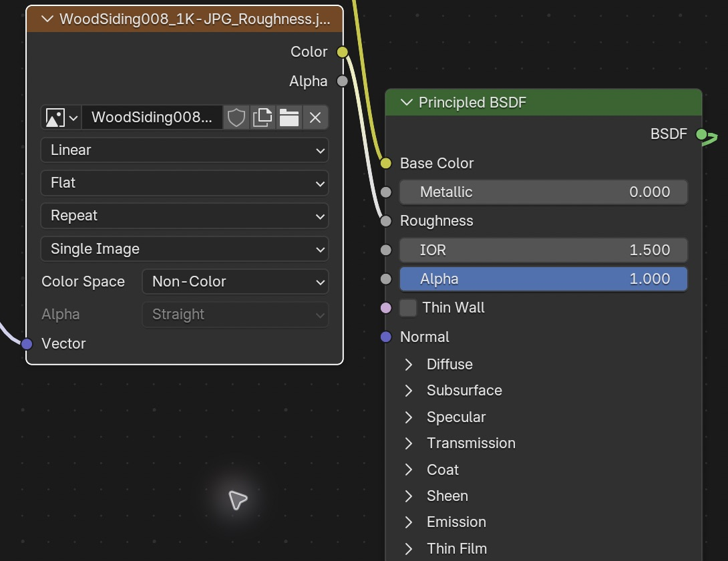Expand the Specular panel
Screen dimensions: 728x561
point(409,417)
